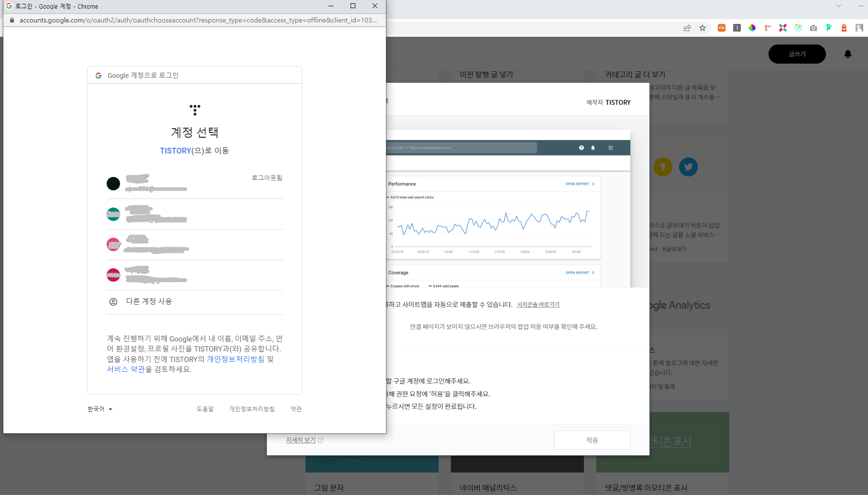Image resolution: width=868 pixels, height=495 pixels.
Task: Select the first logged-out account with black avatar
Action: pyautogui.click(x=195, y=184)
